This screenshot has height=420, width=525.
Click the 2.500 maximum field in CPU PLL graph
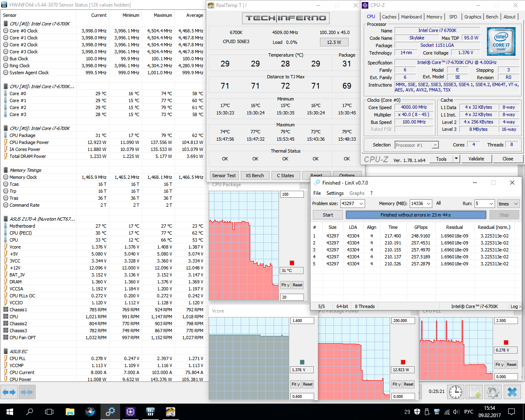pos(506,321)
